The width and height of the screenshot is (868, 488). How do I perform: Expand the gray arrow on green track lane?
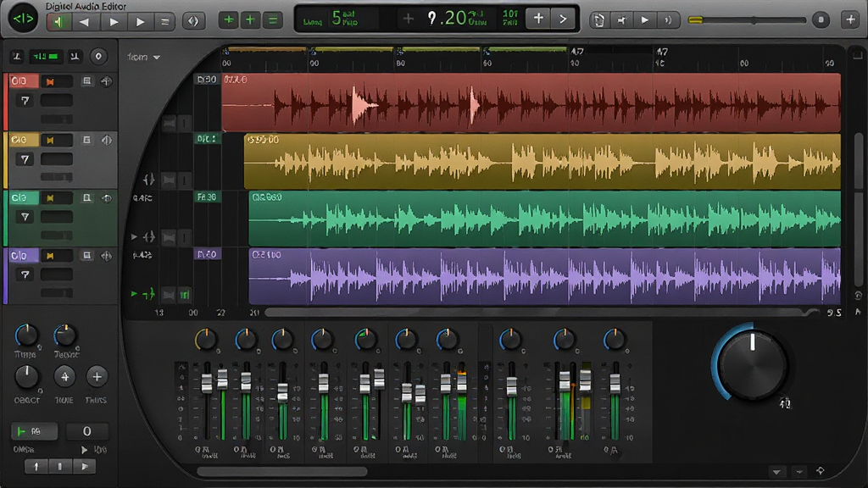coord(134,237)
